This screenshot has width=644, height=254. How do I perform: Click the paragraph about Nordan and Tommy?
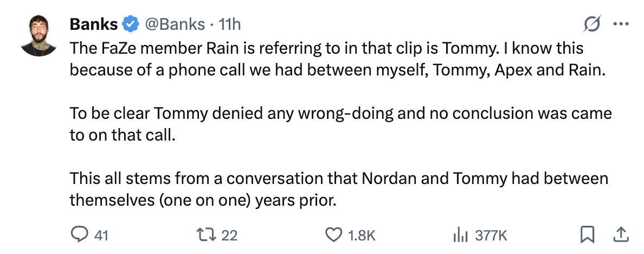pos(338,189)
